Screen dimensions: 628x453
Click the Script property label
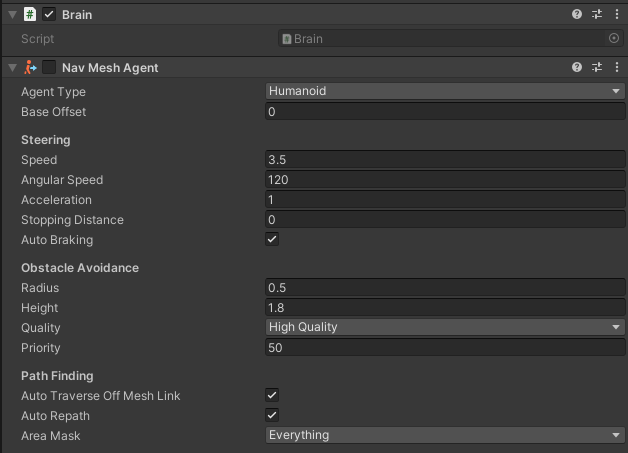pyautogui.click(x=38, y=39)
